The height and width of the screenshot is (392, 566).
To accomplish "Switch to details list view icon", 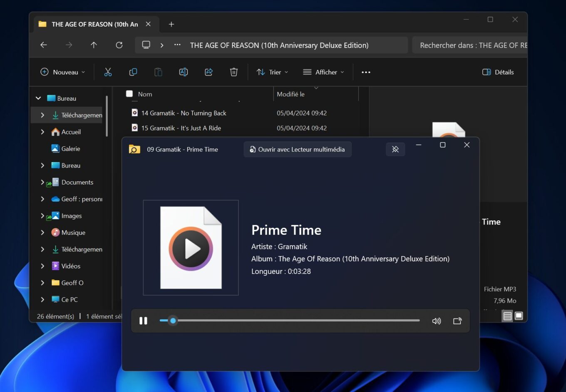I will click(507, 316).
